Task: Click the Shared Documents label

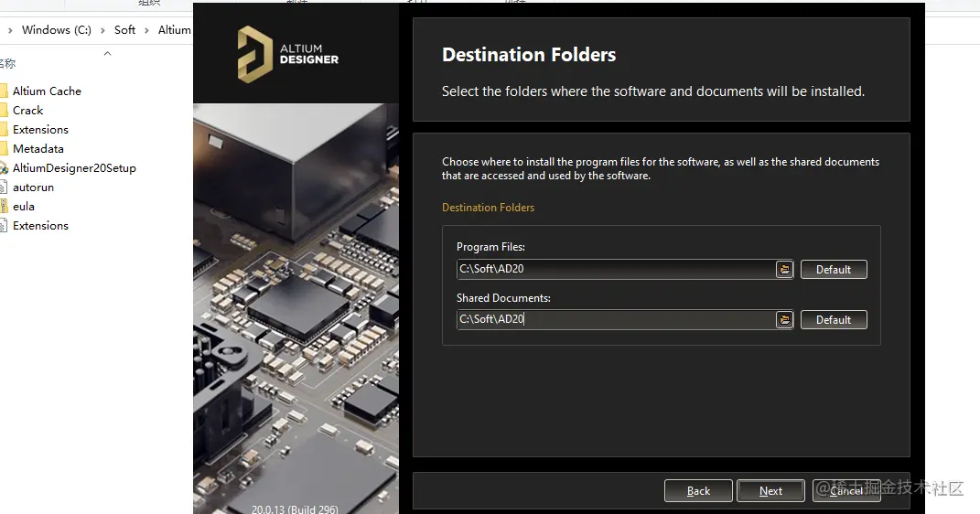Action: tap(503, 298)
